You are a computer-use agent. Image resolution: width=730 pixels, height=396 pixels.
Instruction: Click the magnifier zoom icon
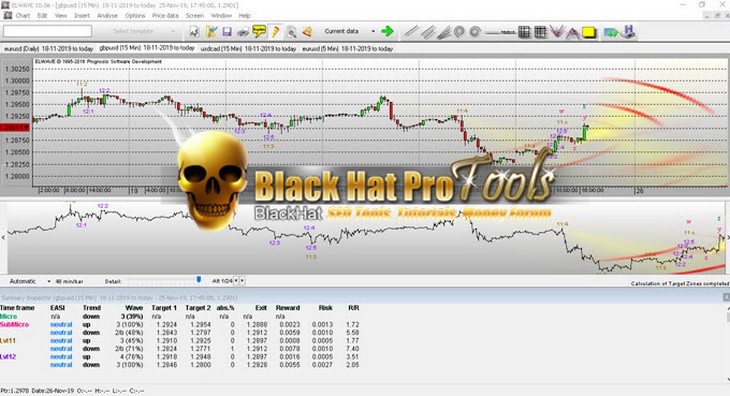pyautogui.click(x=291, y=32)
